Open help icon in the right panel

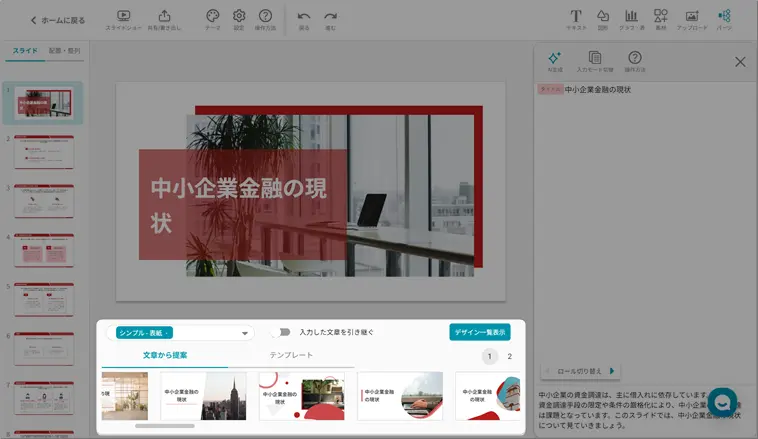(635, 61)
